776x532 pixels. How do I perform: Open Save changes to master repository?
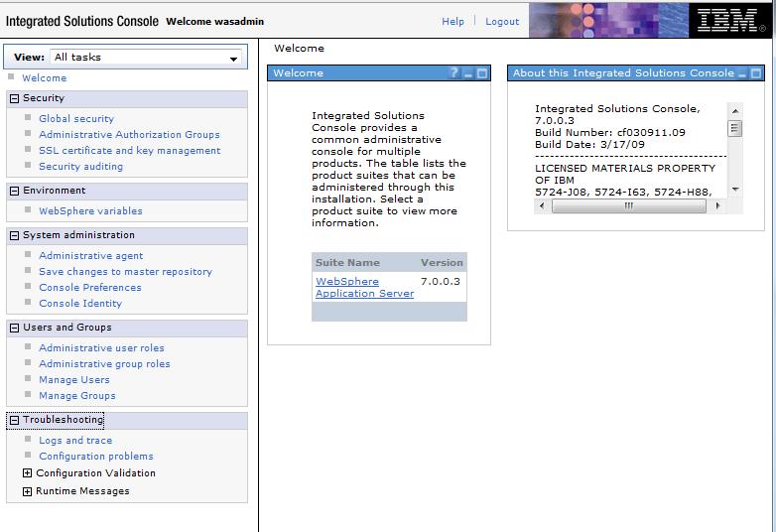pyautogui.click(x=126, y=272)
